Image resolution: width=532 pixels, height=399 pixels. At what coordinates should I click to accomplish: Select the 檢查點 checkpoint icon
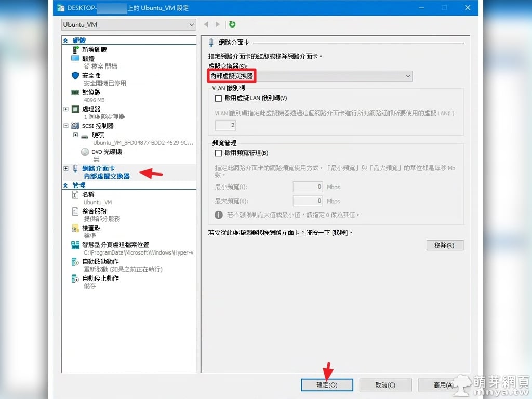pyautogui.click(x=75, y=228)
